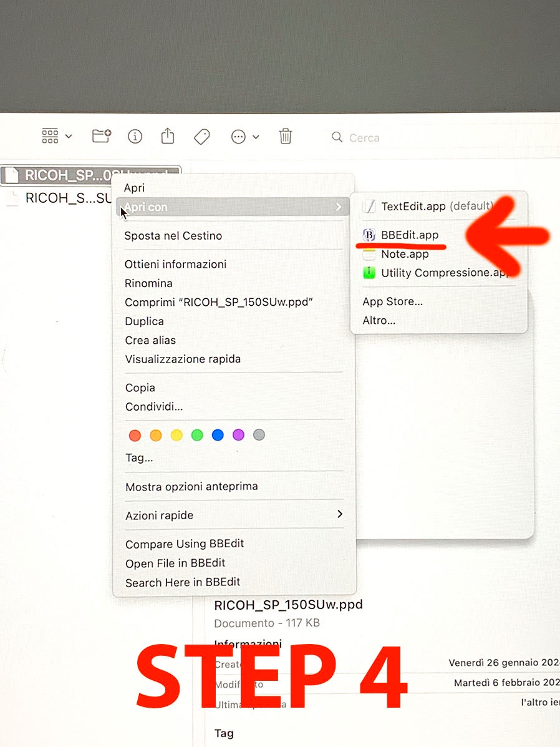The width and height of the screenshot is (560, 747).
Task: Open the group-by view options icon
Action: click(50, 136)
